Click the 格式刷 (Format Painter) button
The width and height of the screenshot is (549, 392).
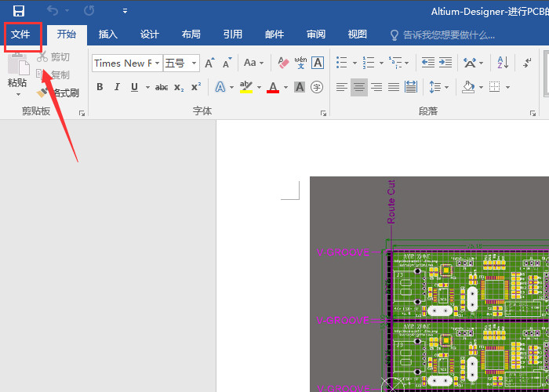pos(58,93)
